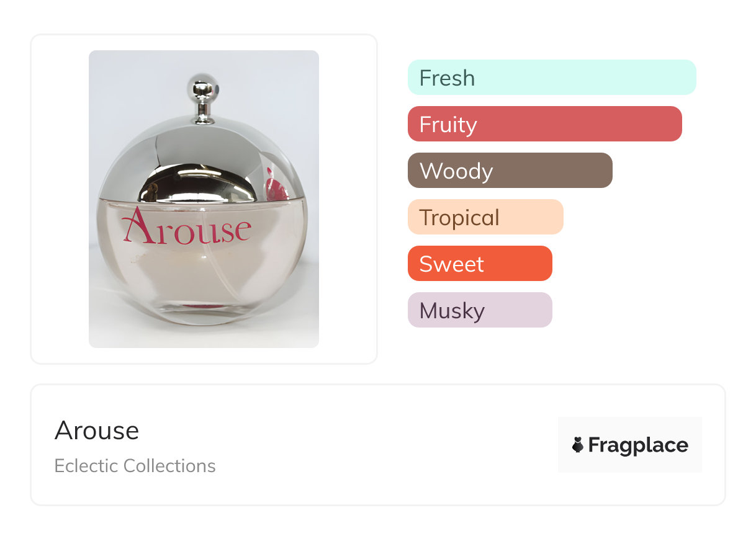756x536 pixels.
Task: Select the Fresh accord bar
Action: (x=552, y=78)
